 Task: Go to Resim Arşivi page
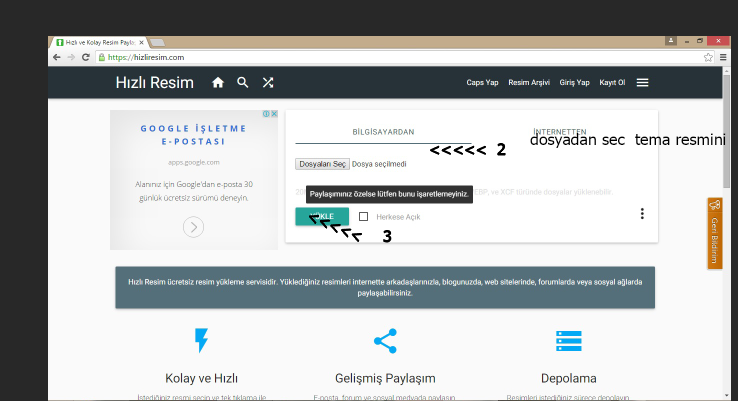(x=528, y=83)
